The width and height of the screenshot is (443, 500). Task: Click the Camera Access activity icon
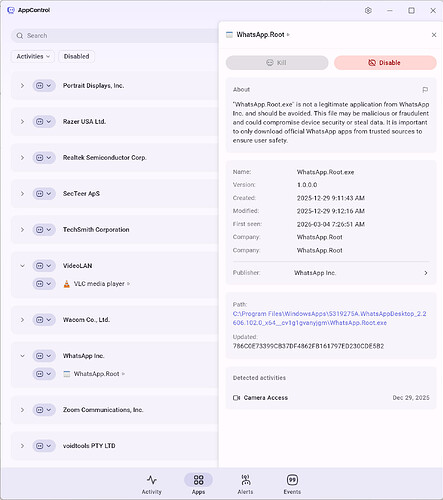pyautogui.click(x=236, y=398)
